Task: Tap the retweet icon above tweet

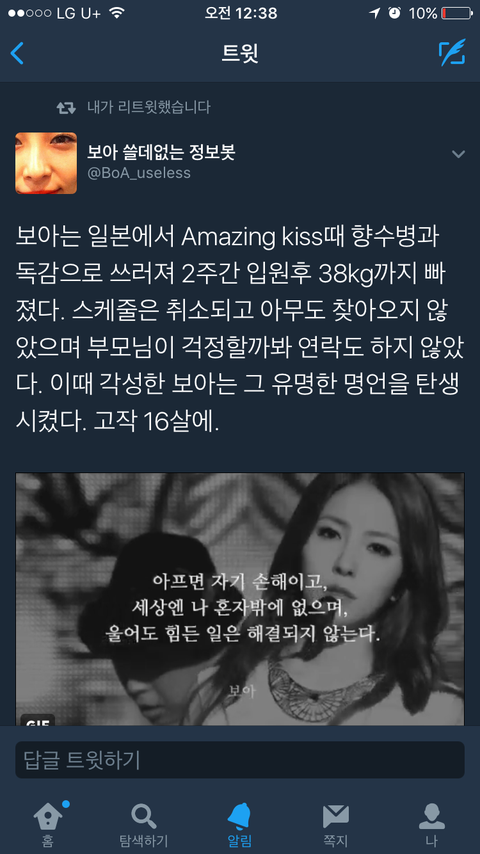Action: 66,108
